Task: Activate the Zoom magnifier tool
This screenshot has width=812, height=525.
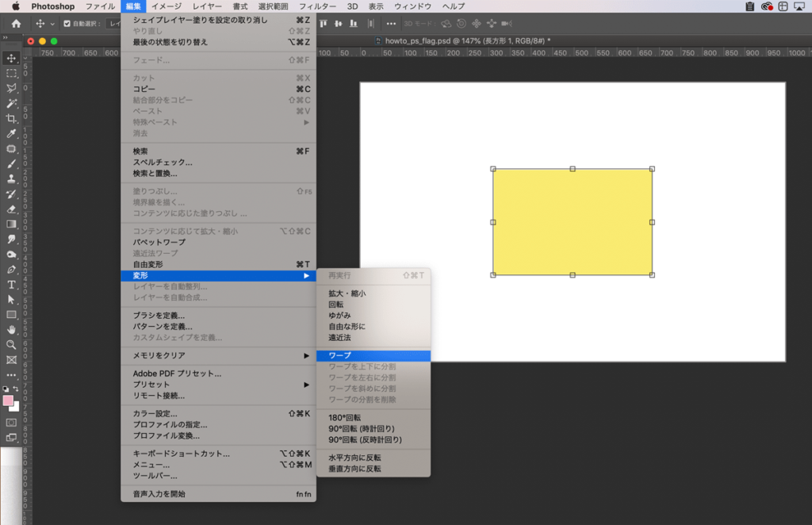Action: (12, 344)
